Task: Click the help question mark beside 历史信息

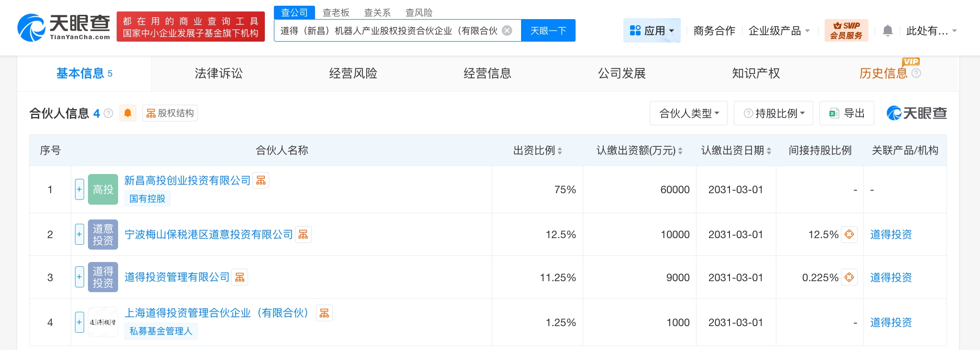Action: [916, 73]
